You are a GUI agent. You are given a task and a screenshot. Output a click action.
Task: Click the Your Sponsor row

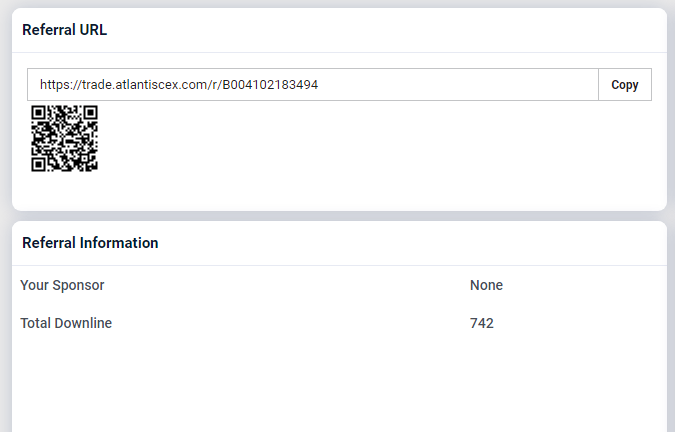[x=338, y=285]
